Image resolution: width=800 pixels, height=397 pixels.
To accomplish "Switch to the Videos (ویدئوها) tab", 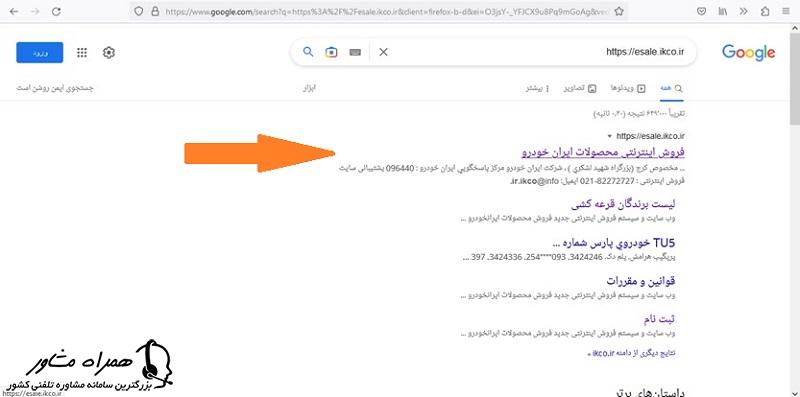I will 628,88.
